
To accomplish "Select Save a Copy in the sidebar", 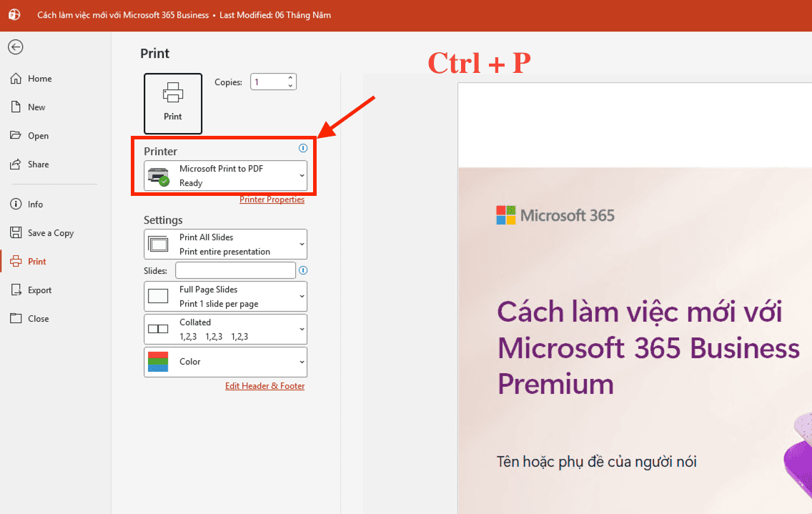I will tap(51, 233).
